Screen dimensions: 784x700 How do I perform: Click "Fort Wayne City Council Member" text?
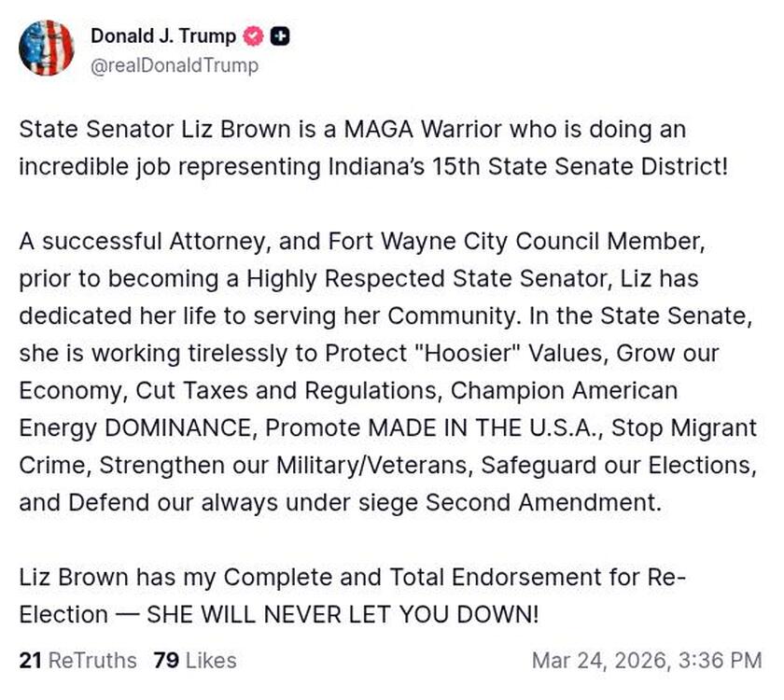coord(514,241)
